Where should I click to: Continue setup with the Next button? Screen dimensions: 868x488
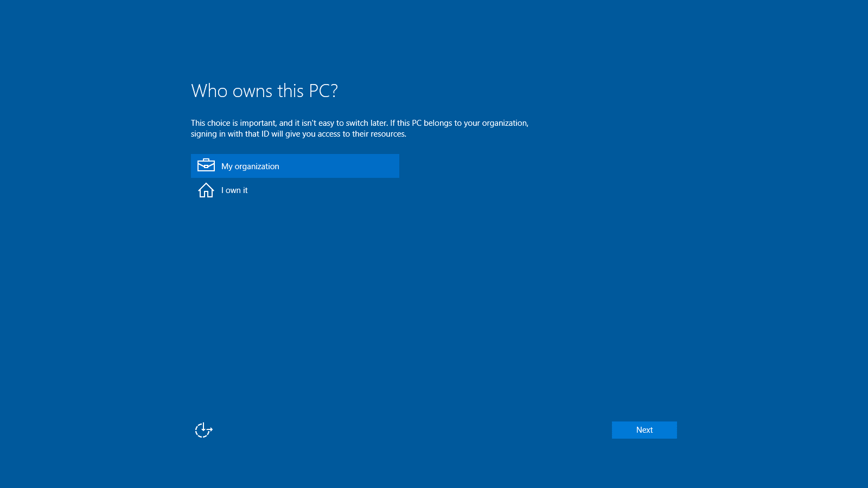tap(644, 430)
